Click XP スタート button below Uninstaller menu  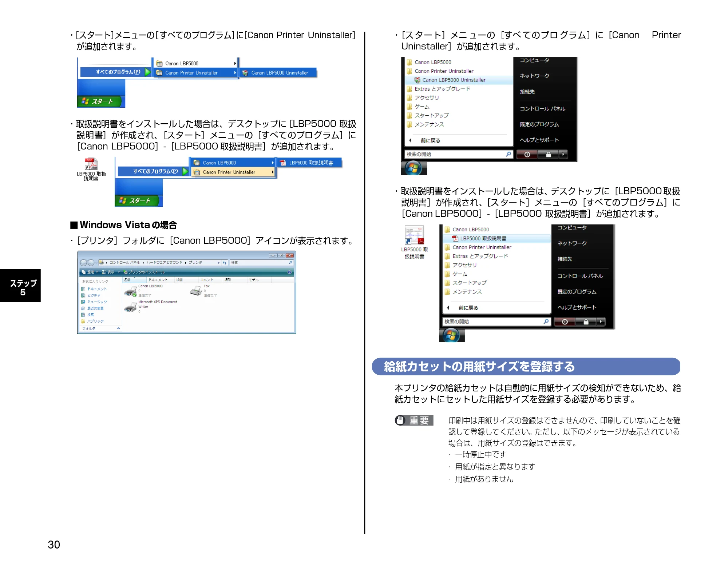(99, 101)
